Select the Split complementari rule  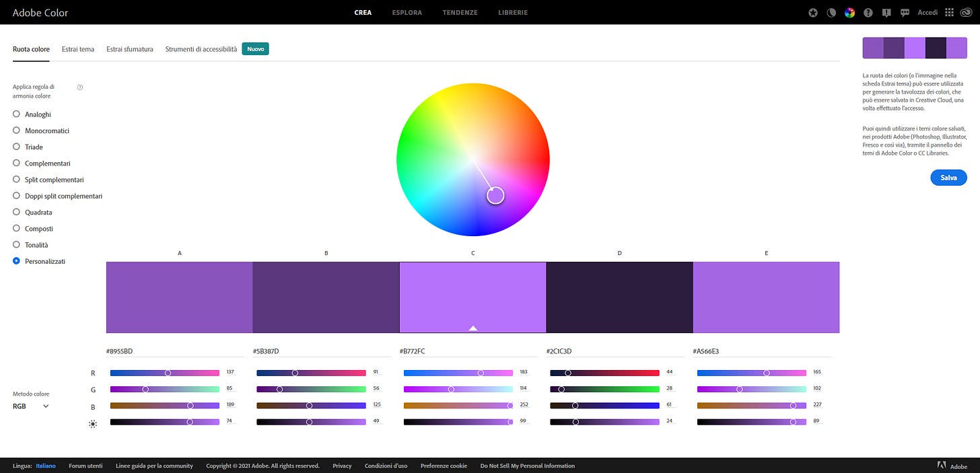[x=16, y=180]
